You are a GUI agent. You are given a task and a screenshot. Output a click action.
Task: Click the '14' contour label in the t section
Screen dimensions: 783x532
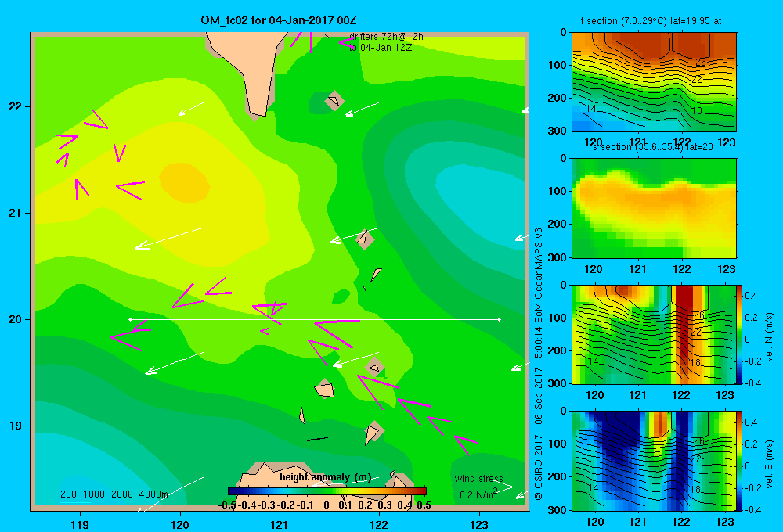tap(590, 108)
